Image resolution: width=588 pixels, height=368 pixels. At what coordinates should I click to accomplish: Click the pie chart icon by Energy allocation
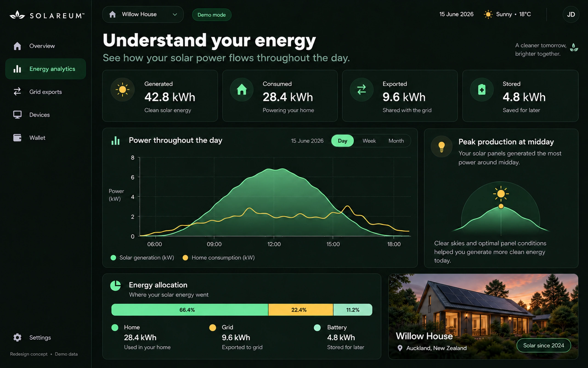(115, 285)
